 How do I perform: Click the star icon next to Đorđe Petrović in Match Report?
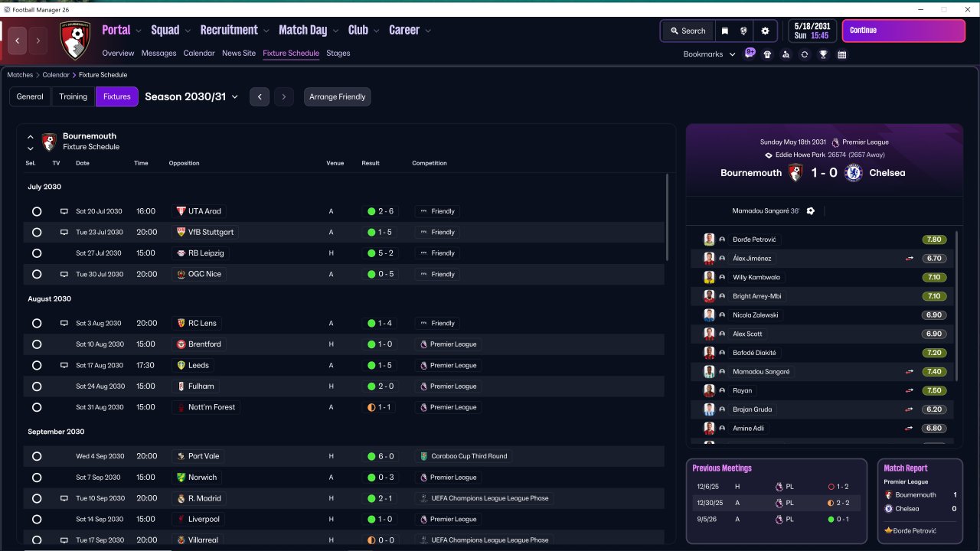[888, 530]
